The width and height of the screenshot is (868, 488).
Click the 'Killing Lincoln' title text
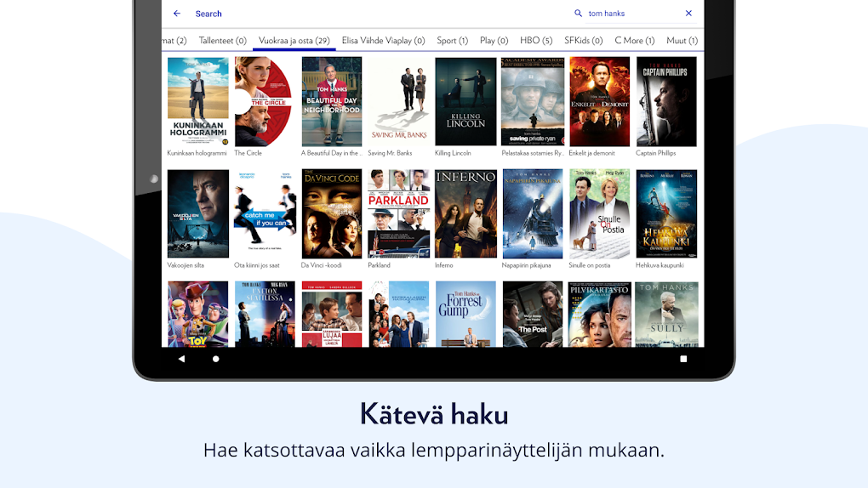(x=453, y=153)
